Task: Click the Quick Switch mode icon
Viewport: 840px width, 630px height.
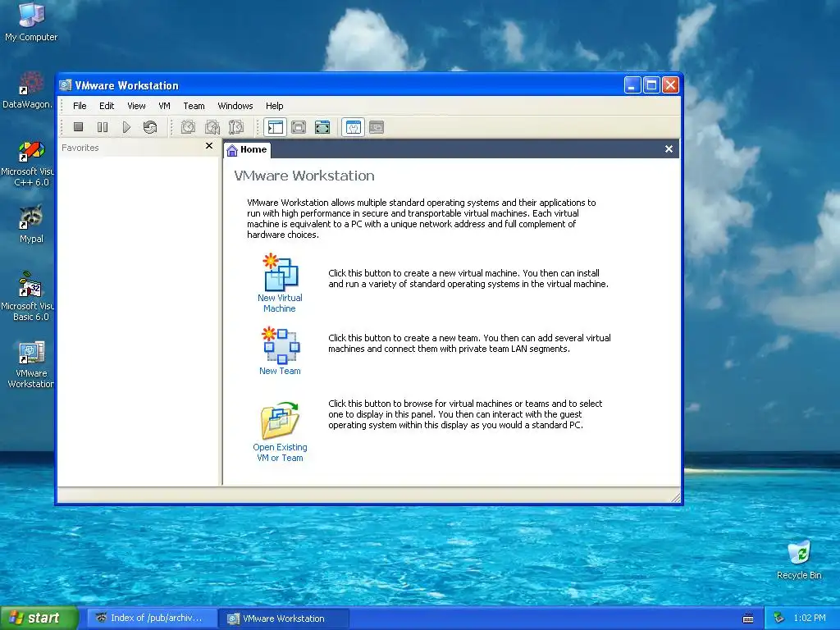Action: 299,127
